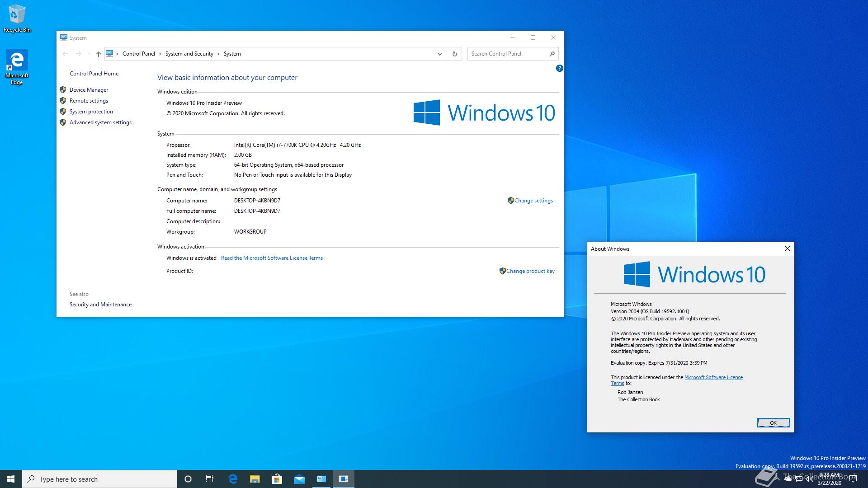Launch Microsoft Edge from the taskbar

coord(233,479)
